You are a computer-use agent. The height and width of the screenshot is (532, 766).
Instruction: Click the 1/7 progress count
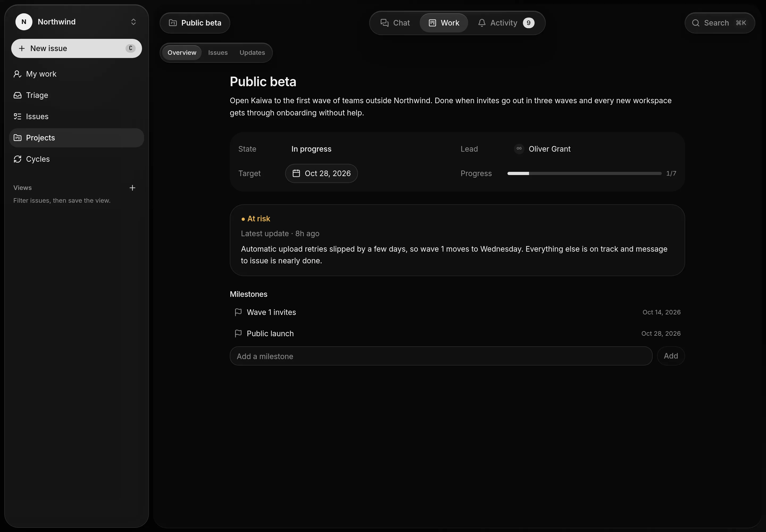click(x=671, y=174)
